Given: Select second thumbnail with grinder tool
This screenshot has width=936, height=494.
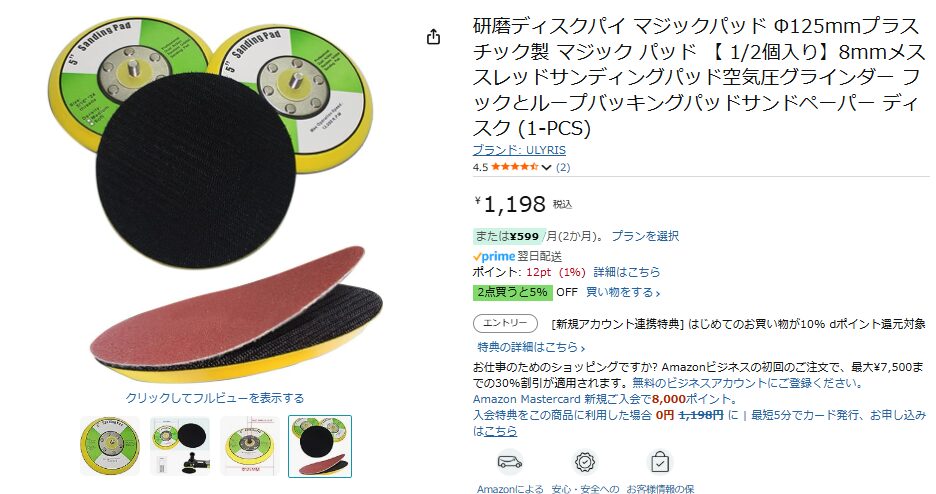Looking at the screenshot, I should [180, 447].
